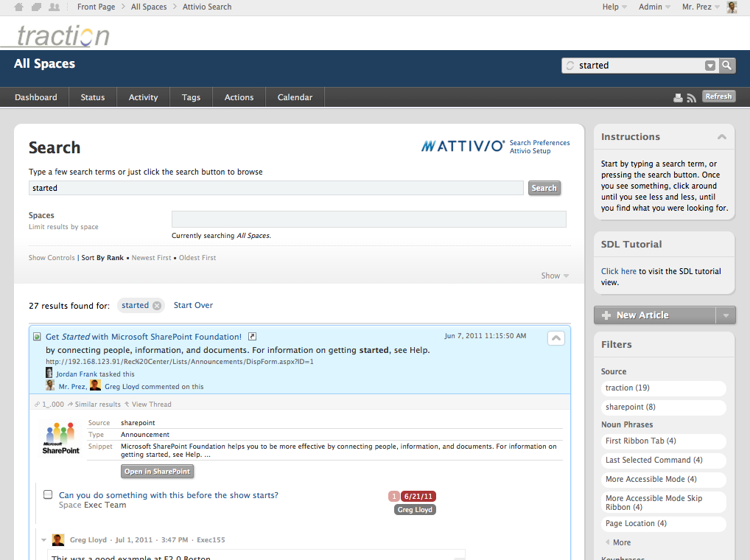
Task: Open the Help dropdown menu
Action: coord(614,7)
